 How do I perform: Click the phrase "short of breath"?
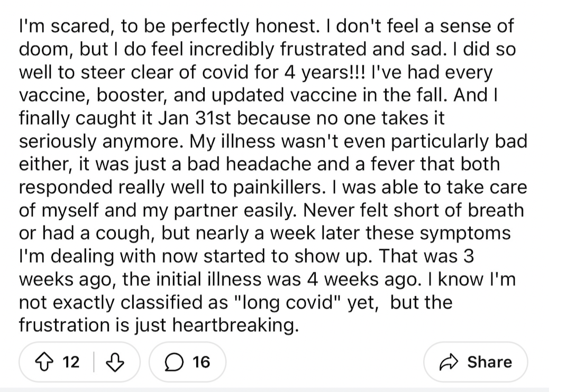pos(459,210)
